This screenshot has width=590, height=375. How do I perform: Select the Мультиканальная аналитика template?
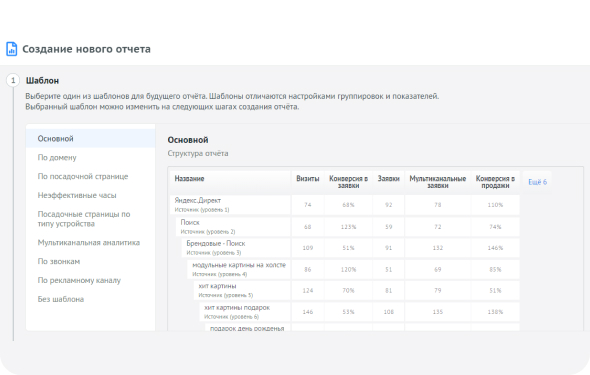pos(91,242)
